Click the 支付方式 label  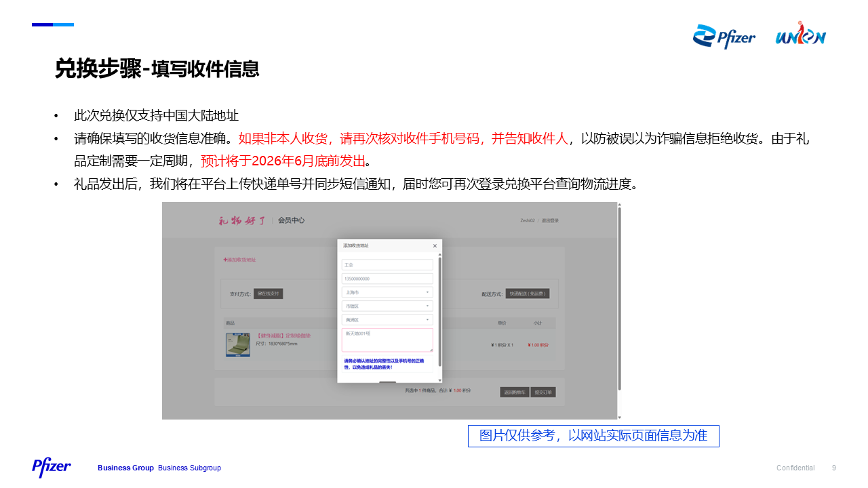240,294
